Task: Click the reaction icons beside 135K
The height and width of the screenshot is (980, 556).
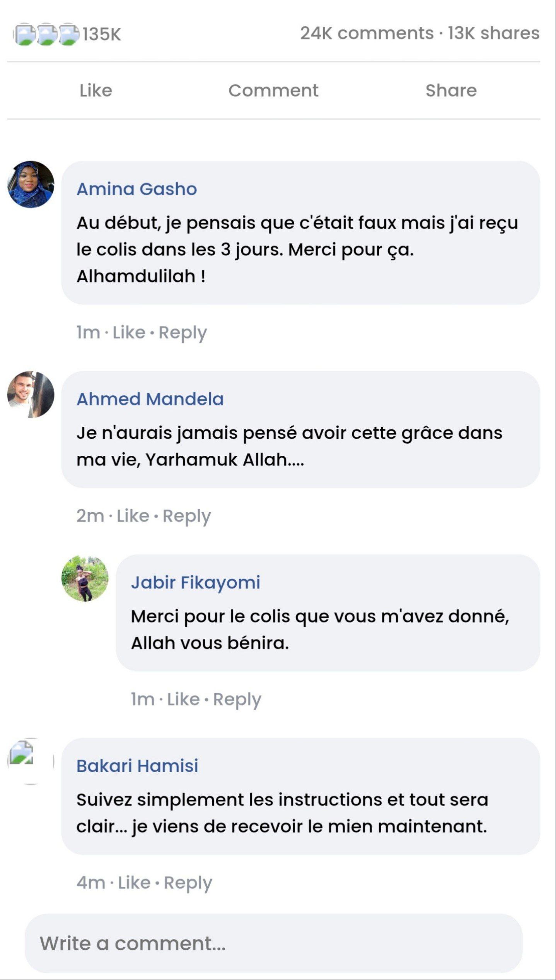Action: point(46,34)
